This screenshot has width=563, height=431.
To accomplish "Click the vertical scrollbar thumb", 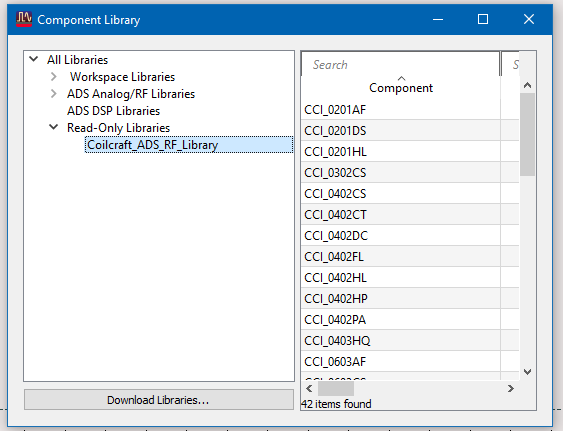I will [527, 134].
